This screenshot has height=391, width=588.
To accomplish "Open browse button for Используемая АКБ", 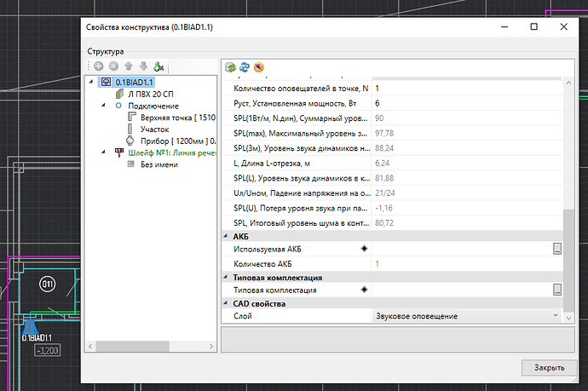I will tap(556, 249).
